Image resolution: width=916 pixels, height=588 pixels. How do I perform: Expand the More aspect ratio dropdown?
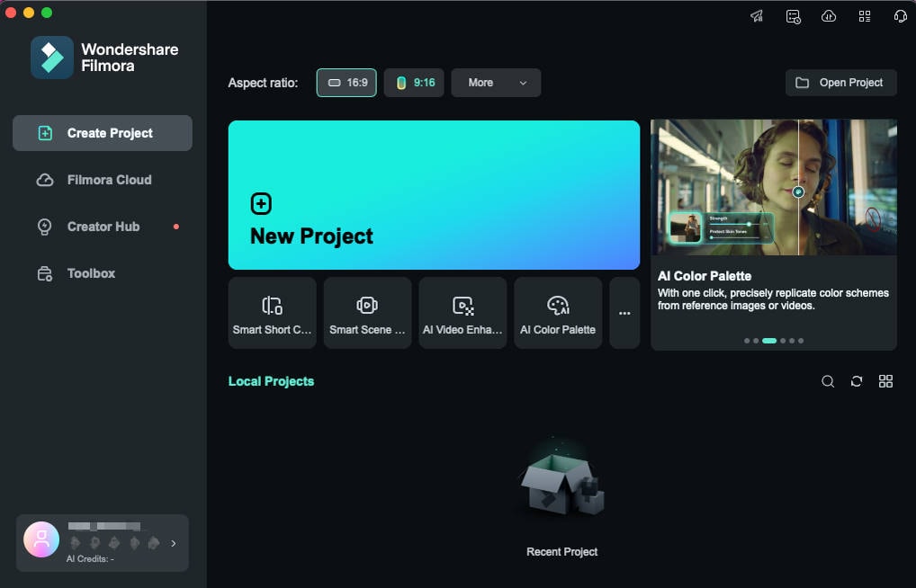[x=496, y=83]
